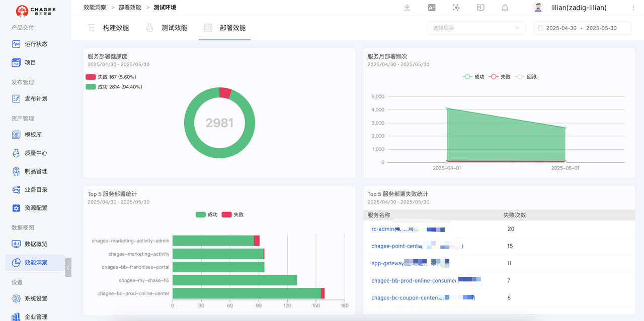Screen dimensions: 644x321
Task: Open the 运行状态 sidebar icon
Action: point(16,44)
